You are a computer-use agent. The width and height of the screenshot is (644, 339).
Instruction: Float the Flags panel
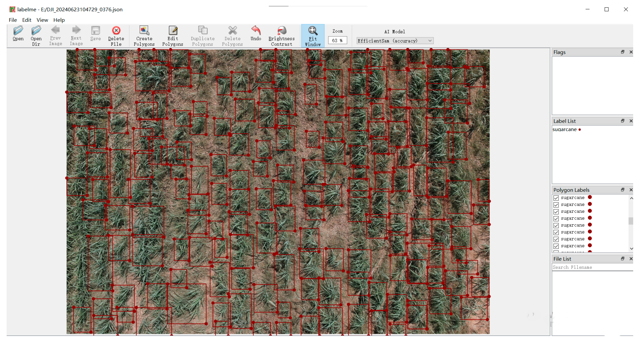click(x=623, y=52)
